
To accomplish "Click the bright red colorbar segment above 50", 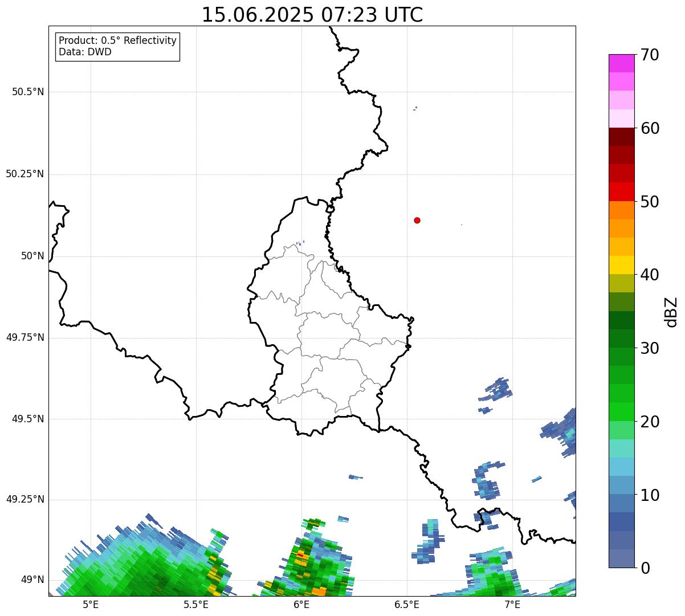I will [x=621, y=191].
